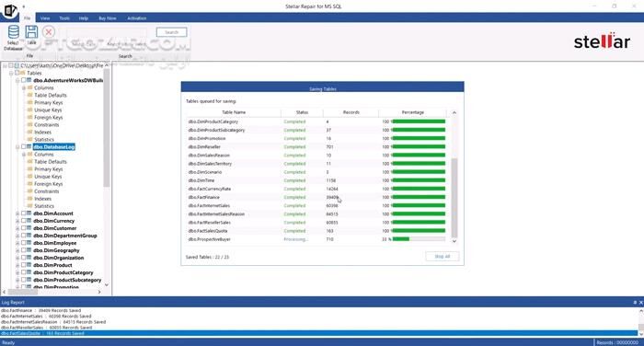Expand Columns under dbo.AdventureWorksDWBuild
644x346 pixels.
24,88
